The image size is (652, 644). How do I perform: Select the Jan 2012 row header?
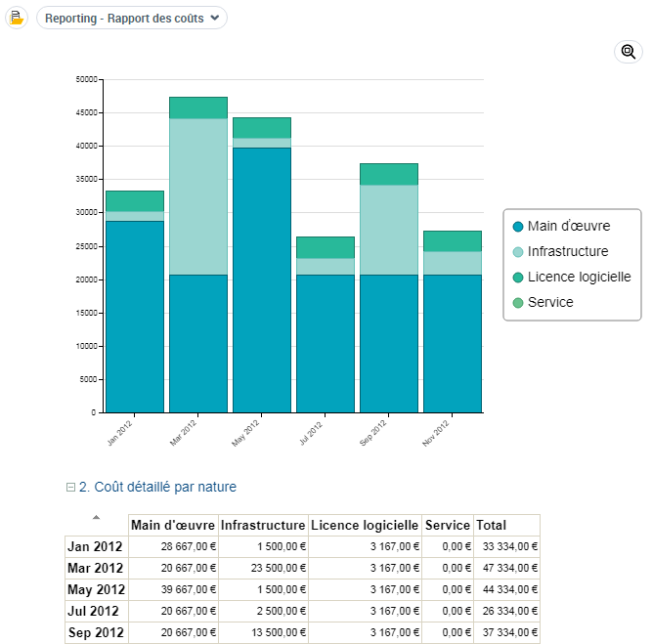pyautogui.click(x=95, y=546)
